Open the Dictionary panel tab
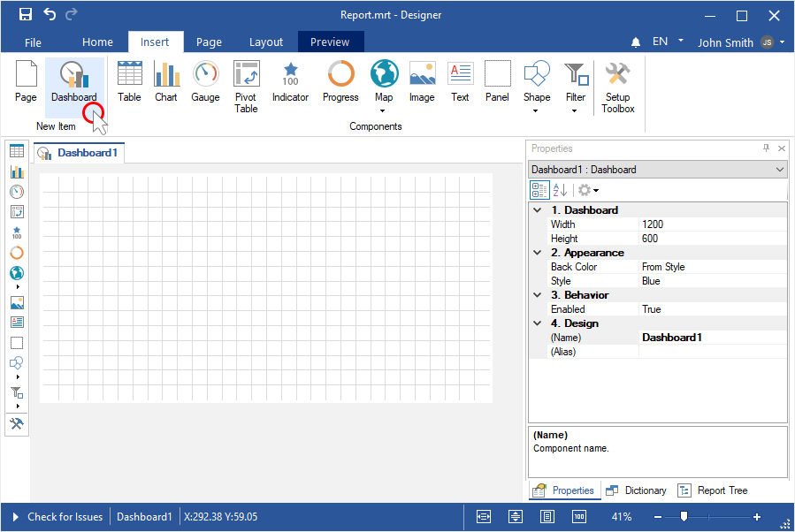The width and height of the screenshot is (795, 532). 637,490
